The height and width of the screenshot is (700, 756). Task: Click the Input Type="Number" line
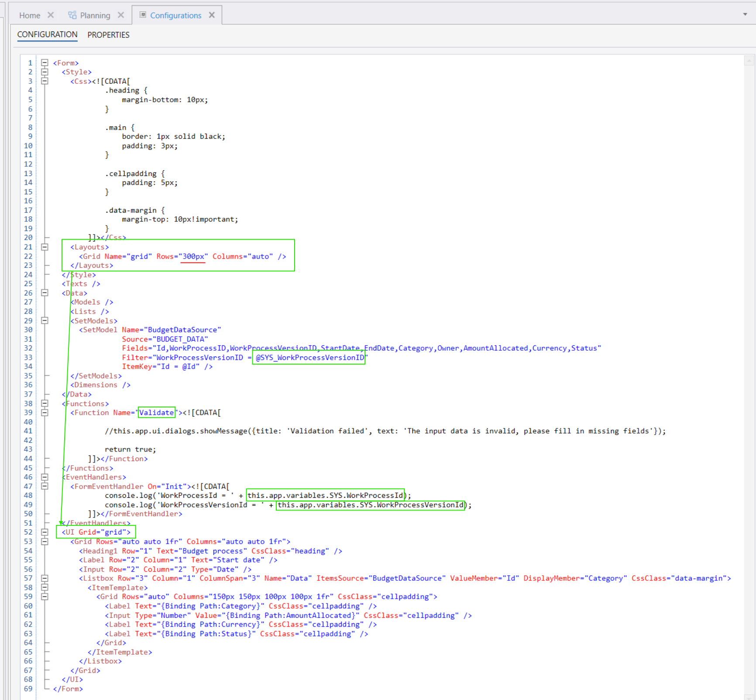(x=288, y=615)
